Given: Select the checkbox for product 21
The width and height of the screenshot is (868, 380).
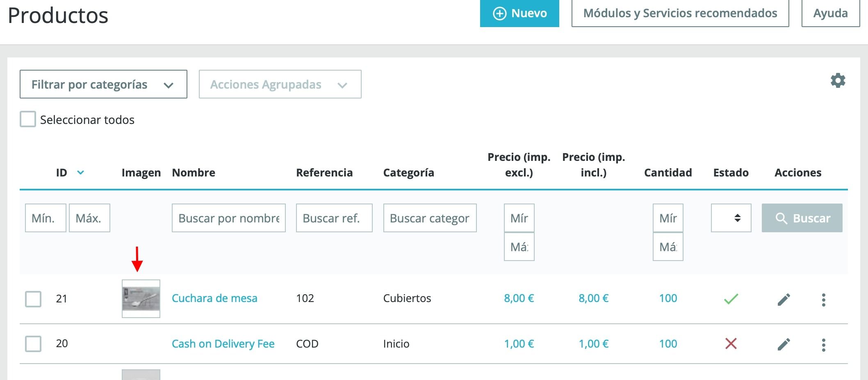Looking at the screenshot, I should point(33,299).
